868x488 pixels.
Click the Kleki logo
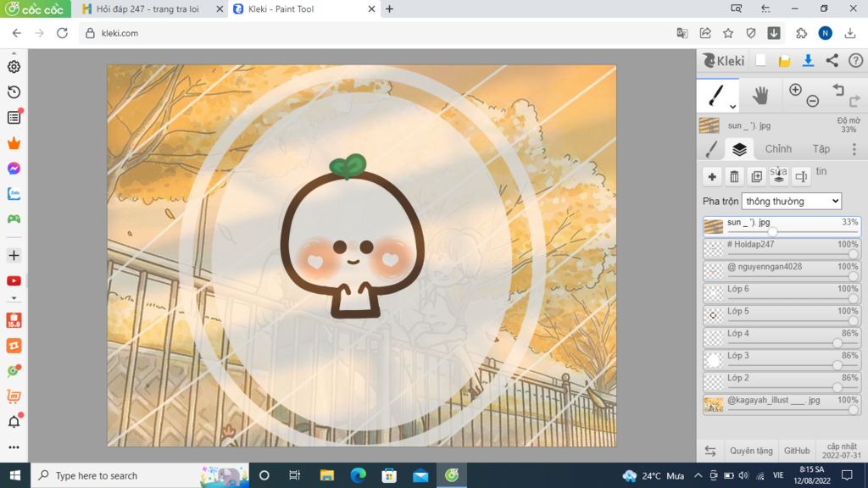point(724,61)
